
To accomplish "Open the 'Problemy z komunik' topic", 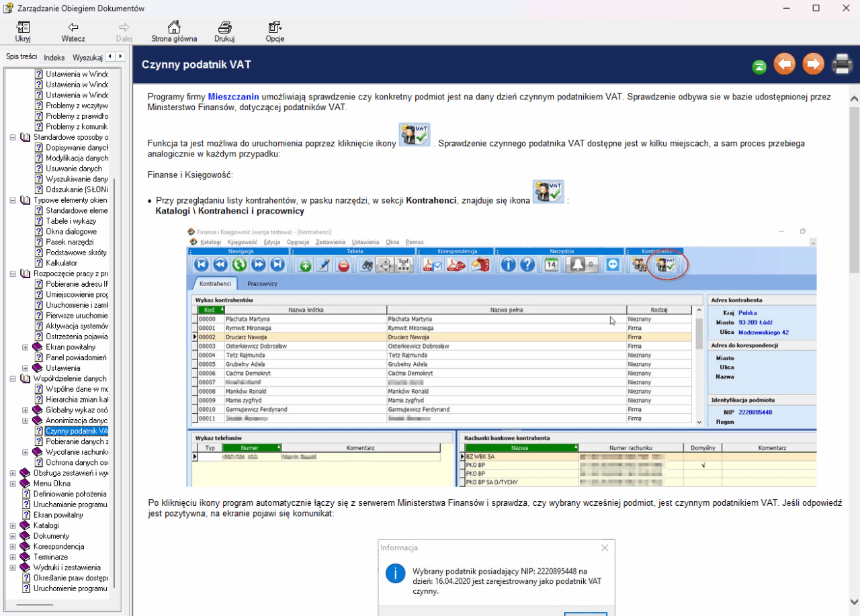I will pyautogui.click(x=77, y=126).
